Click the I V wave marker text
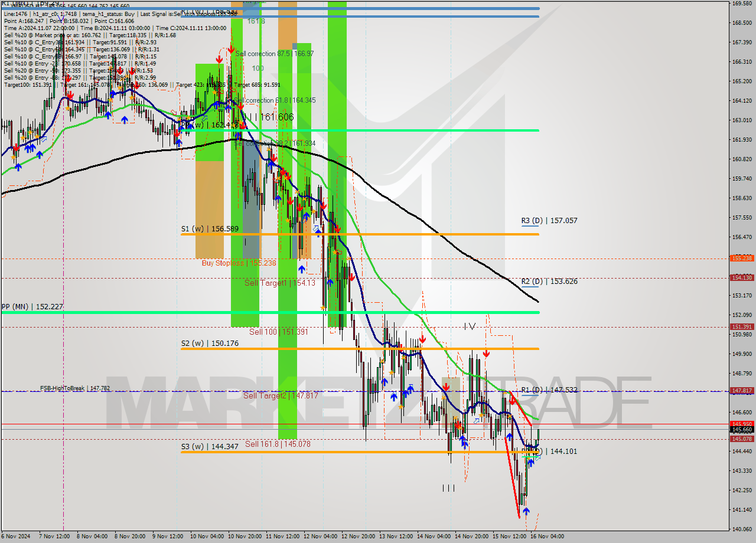Screen dimensions: 756x543 tap(470, 326)
